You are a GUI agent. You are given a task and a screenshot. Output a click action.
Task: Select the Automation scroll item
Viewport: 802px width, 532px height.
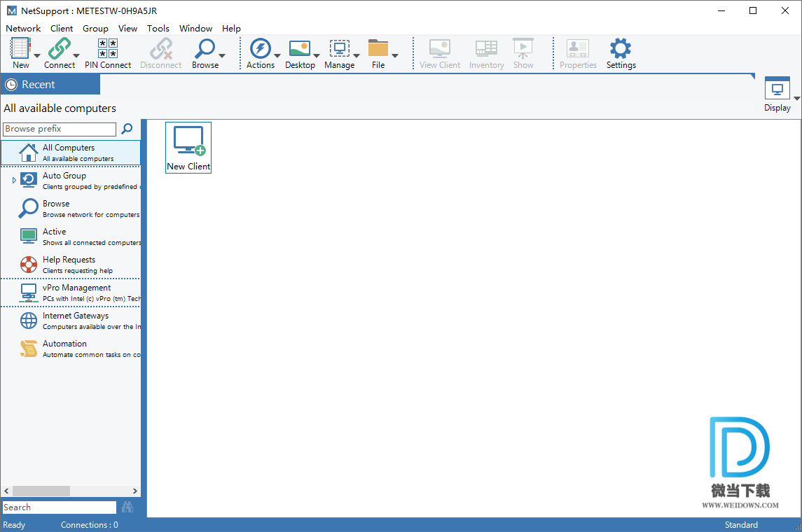[x=71, y=349]
